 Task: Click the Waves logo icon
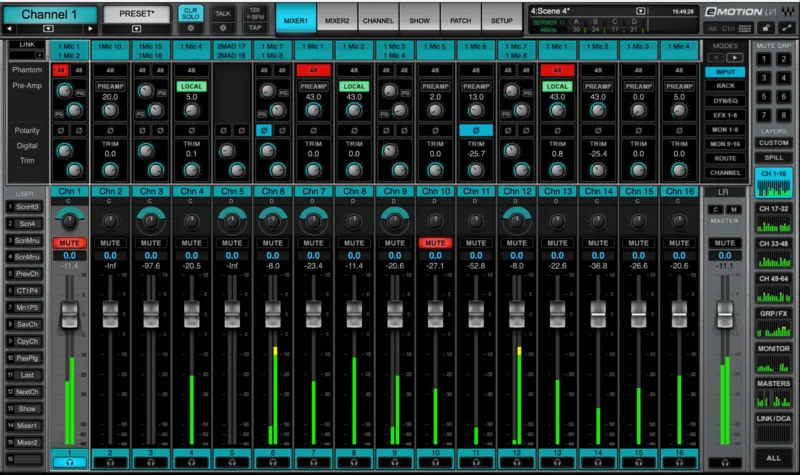[x=787, y=11]
